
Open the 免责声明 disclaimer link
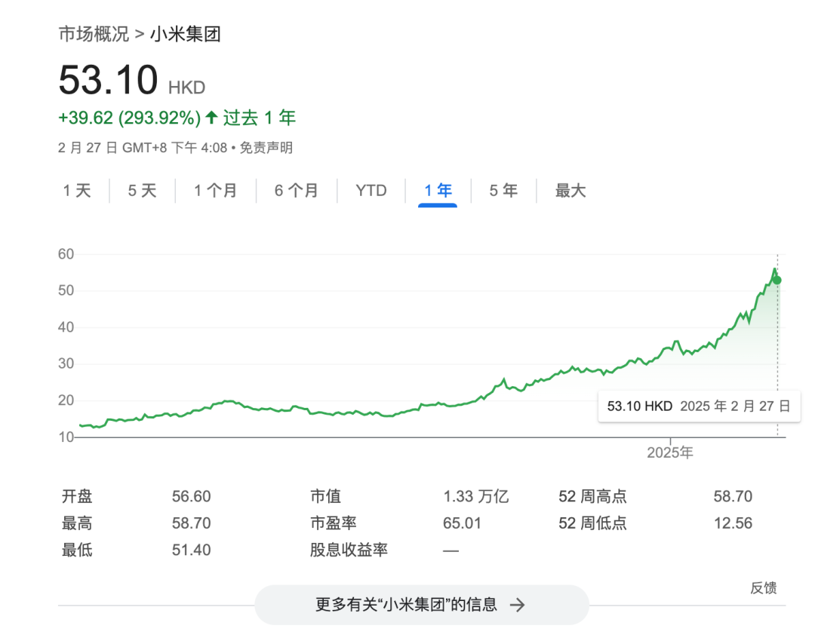pos(266,148)
